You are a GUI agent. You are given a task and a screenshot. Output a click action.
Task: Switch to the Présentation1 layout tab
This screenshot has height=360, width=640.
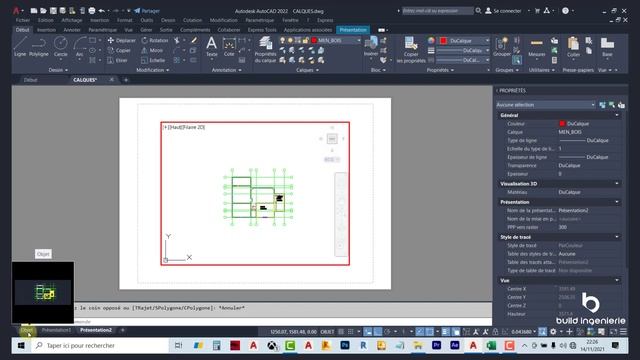(56, 330)
